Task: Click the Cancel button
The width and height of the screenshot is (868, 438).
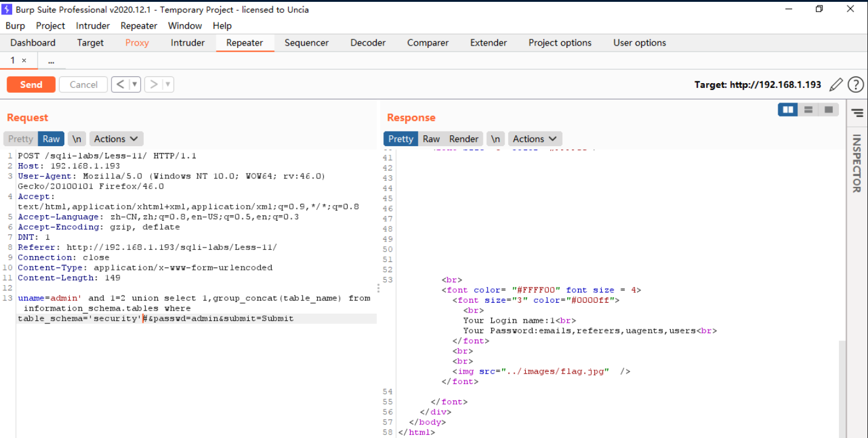Action: click(x=83, y=84)
